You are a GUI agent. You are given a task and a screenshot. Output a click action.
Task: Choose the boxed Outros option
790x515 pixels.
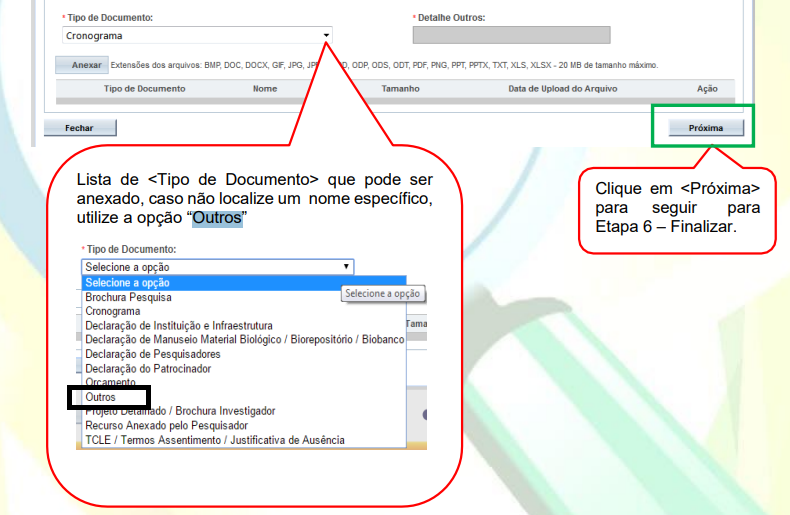101,397
